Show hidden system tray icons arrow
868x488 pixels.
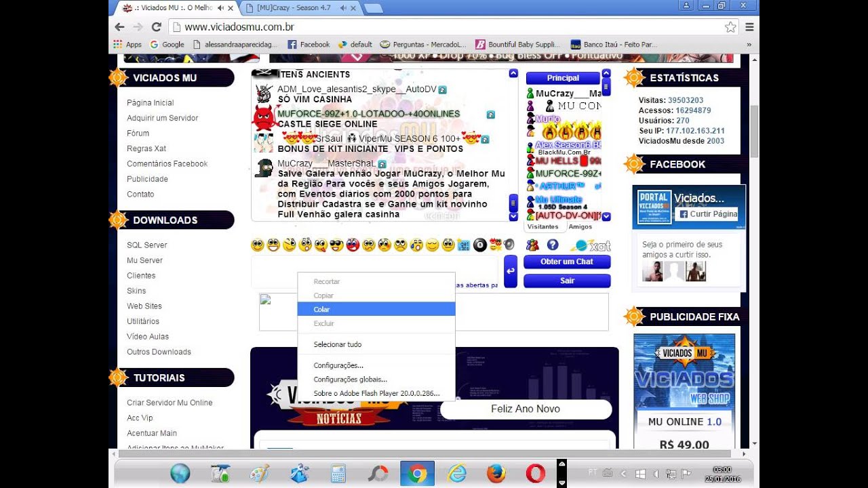[624, 474]
